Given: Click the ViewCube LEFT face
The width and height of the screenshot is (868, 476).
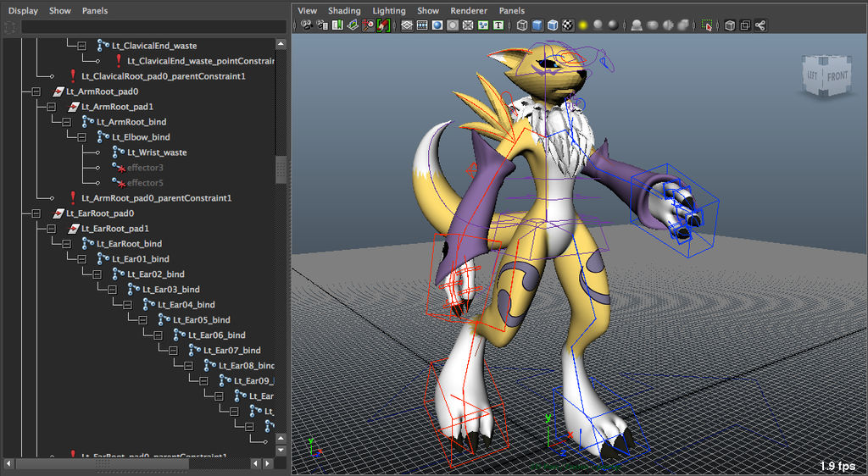Looking at the screenshot, I should click(812, 75).
